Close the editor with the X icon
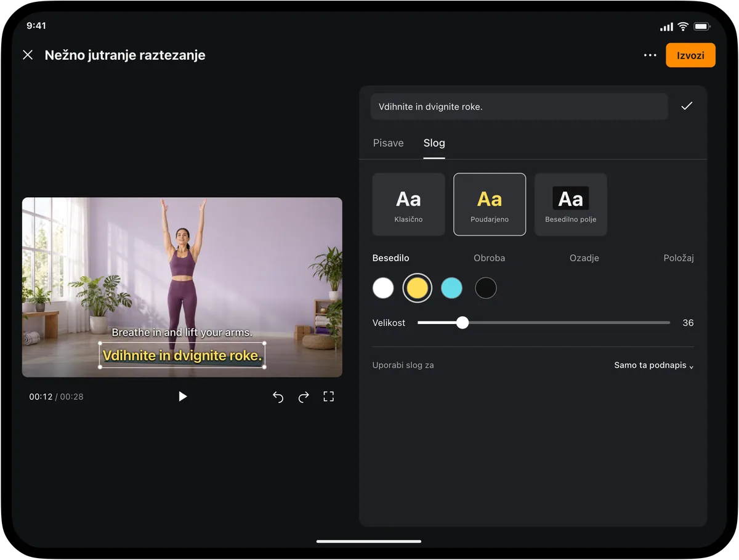739x560 pixels. 28,55
